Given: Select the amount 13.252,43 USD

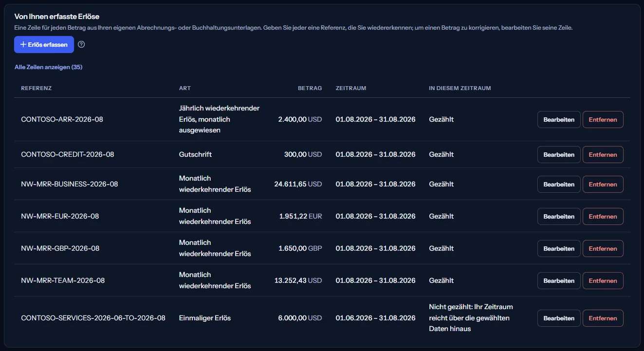Looking at the screenshot, I should pos(298,280).
